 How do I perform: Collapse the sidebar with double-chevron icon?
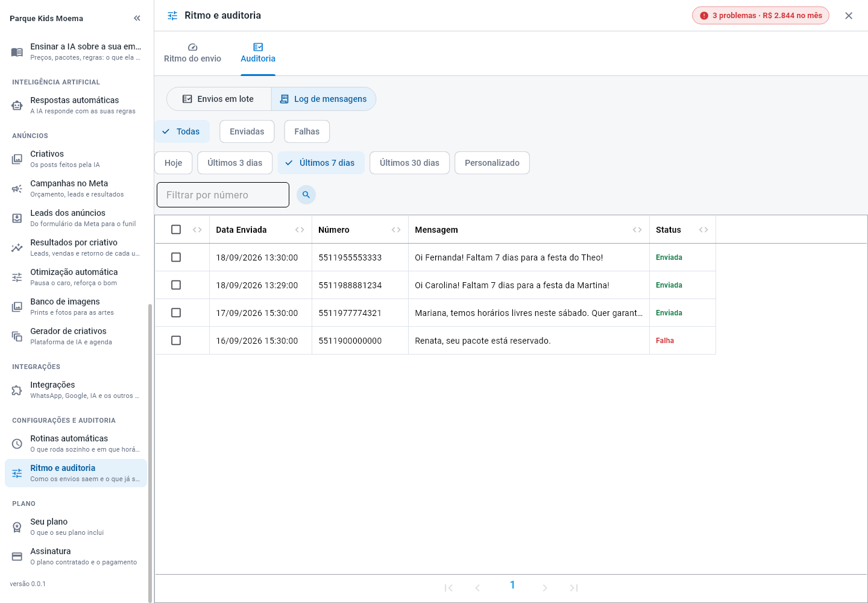pyautogui.click(x=137, y=18)
